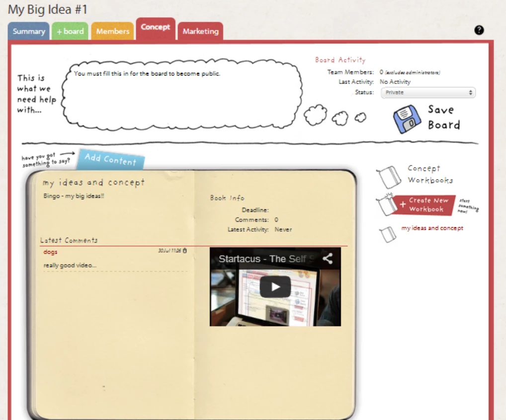This screenshot has width=506, height=420.
Task: Open the + board tab
Action: (x=70, y=31)
